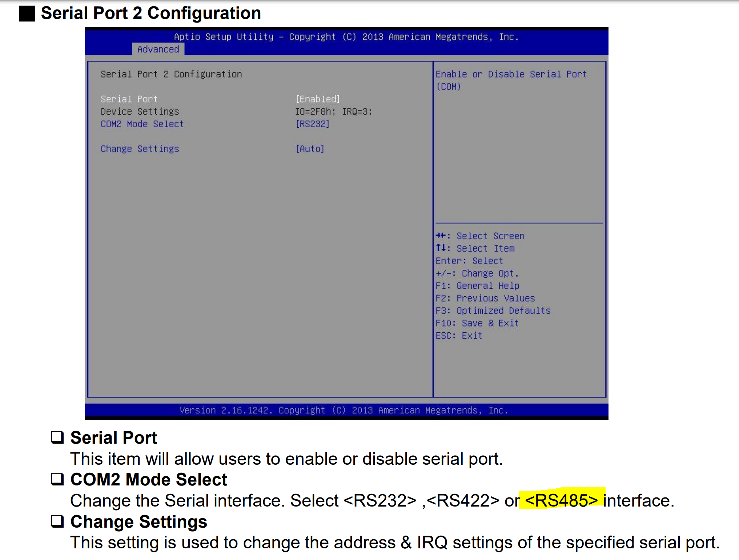Click the up-down arrows Select Item icon

click(x=441, y=248)
